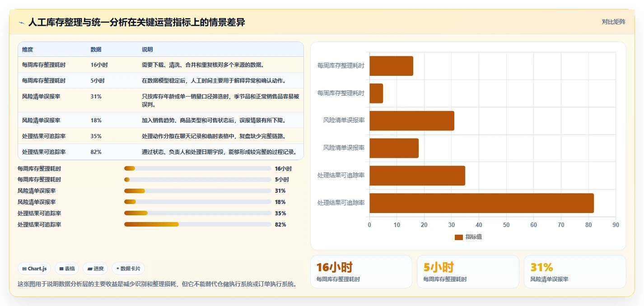Click the 16小时 cell in the table
This screenshot has height=306, width=644.
coord(99,65)
